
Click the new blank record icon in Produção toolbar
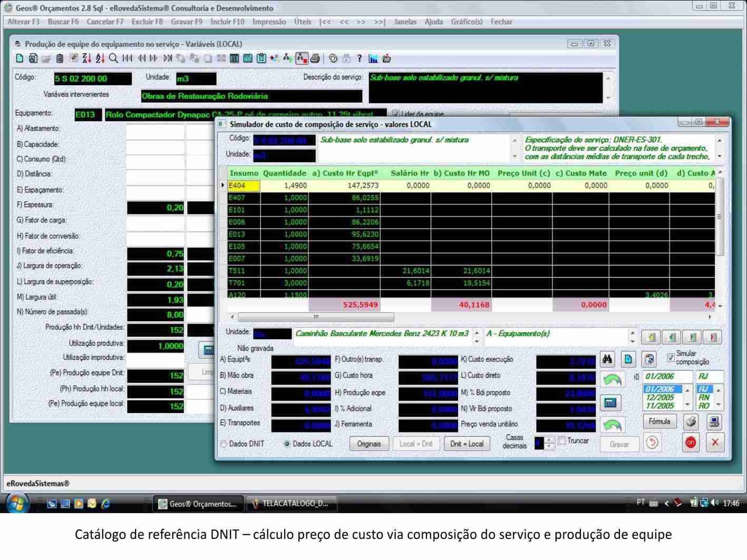[x=20, y=58]
